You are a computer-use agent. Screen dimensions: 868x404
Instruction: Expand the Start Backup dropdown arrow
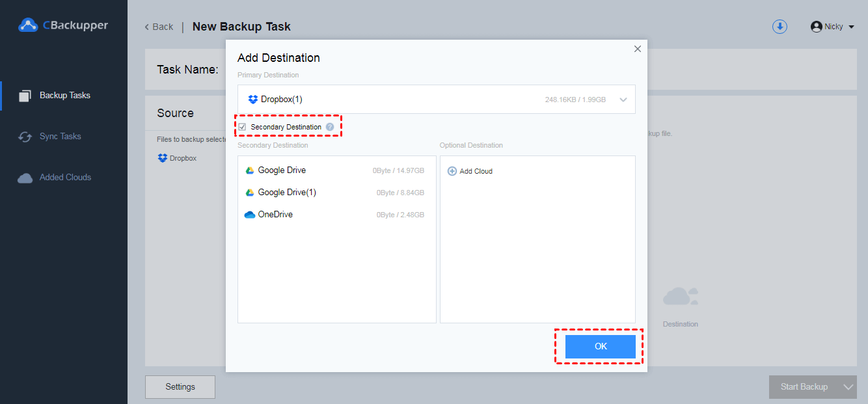coord(848,386)
